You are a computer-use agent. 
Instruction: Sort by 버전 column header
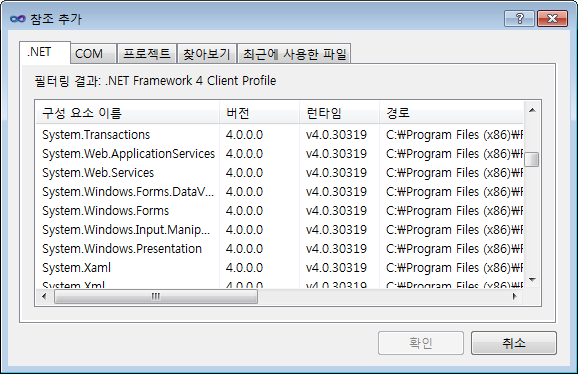260,113
